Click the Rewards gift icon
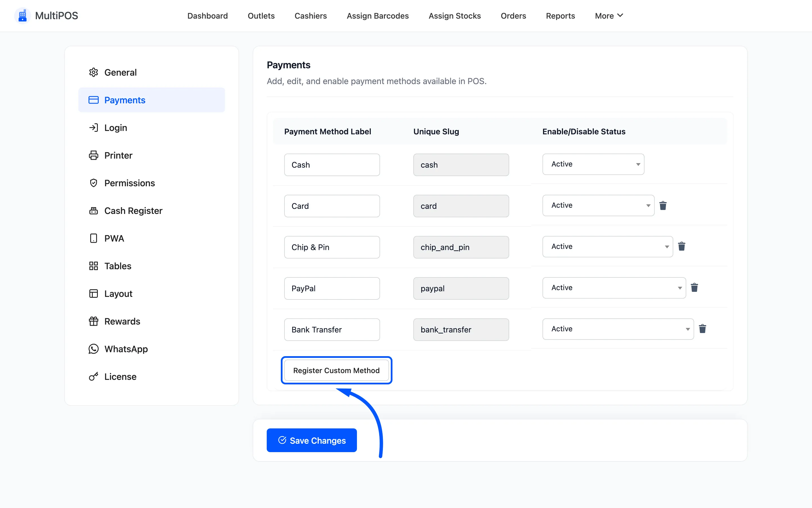The image size is (812, 508). pos(93,321)
